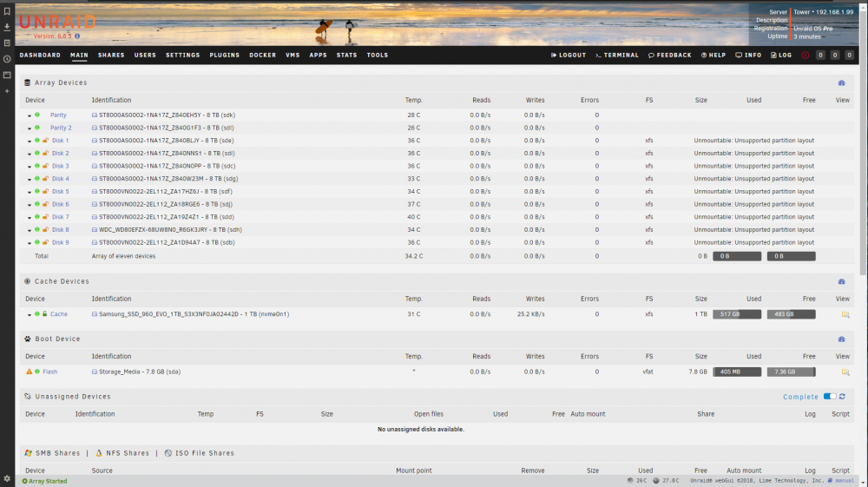Open the Docker tab

262,56
